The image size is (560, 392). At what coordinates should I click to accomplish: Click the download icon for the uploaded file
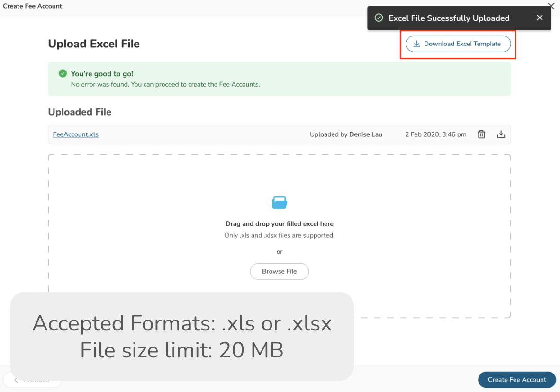point(501,134)
